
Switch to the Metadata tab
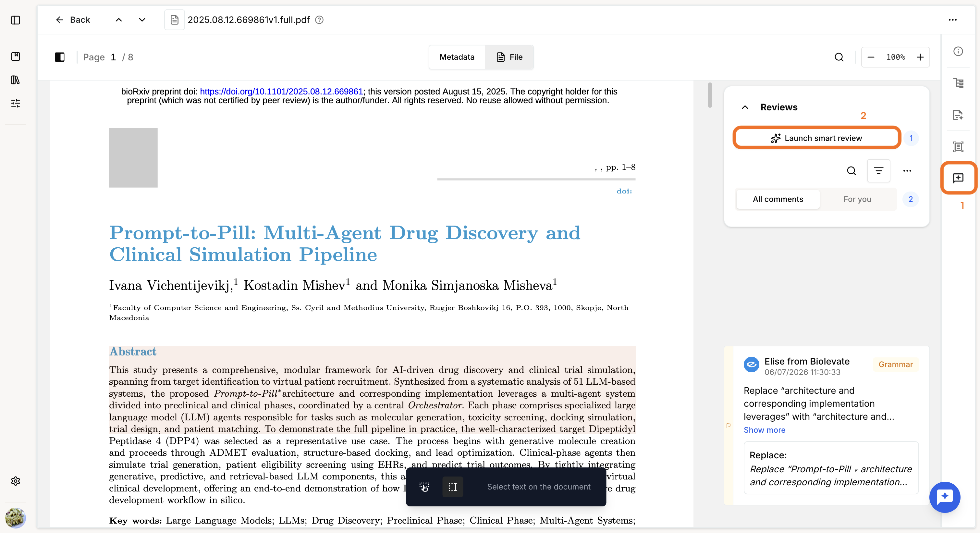457,57
